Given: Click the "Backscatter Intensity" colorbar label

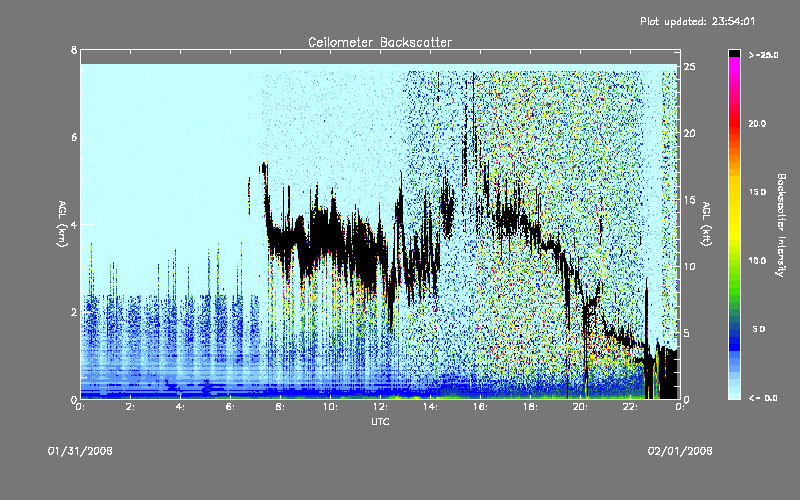Looking at the screenshot, I should pyautogui.click(x=780, y=225).
